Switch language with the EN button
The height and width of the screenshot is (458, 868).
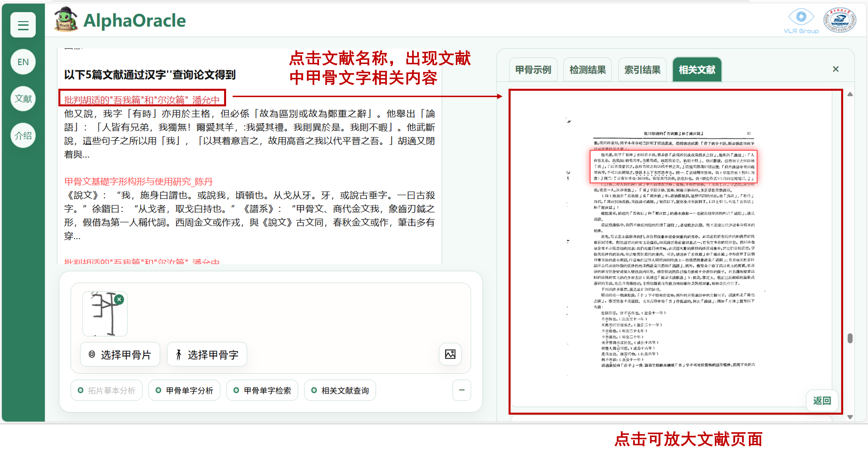(x=23, y=62)
